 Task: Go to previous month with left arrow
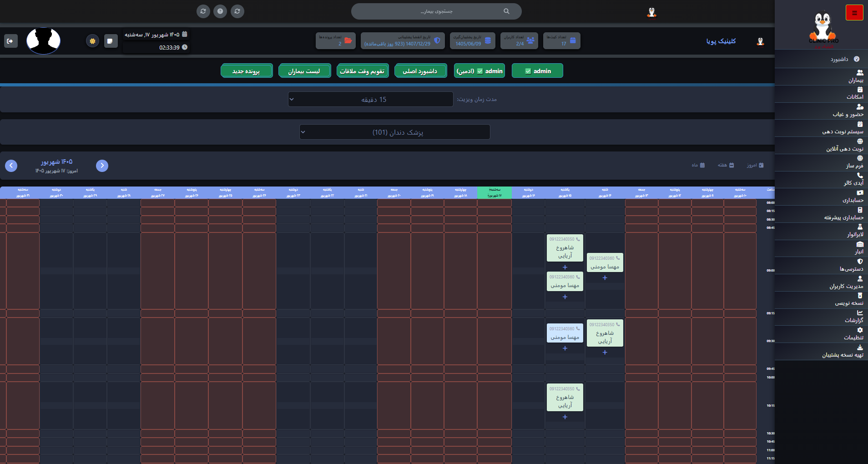coord(11,166)
